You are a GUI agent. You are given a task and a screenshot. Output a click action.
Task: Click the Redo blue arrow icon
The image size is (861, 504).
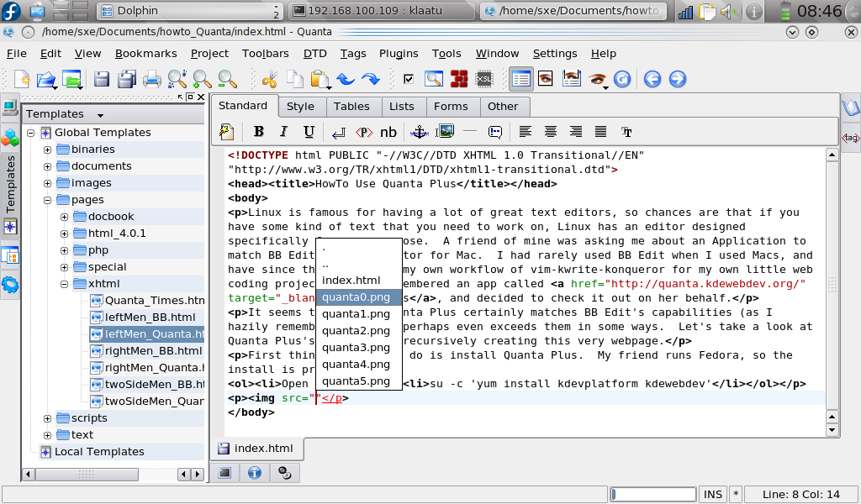[371, 80]
